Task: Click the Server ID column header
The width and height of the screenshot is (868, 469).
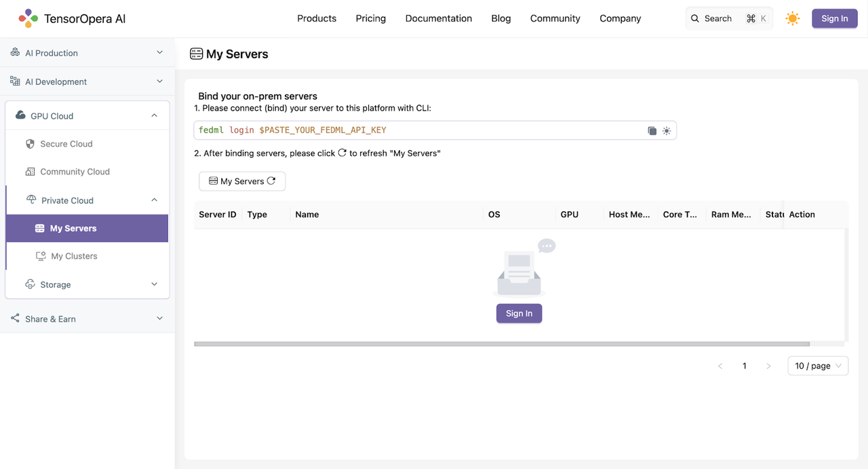Action: pos(218,214)
